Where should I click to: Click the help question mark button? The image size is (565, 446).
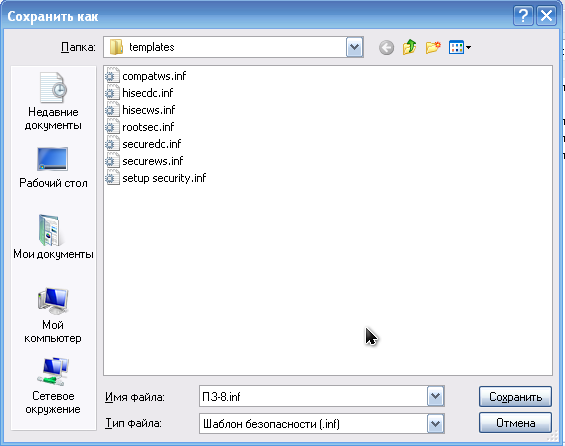point(523,16)
